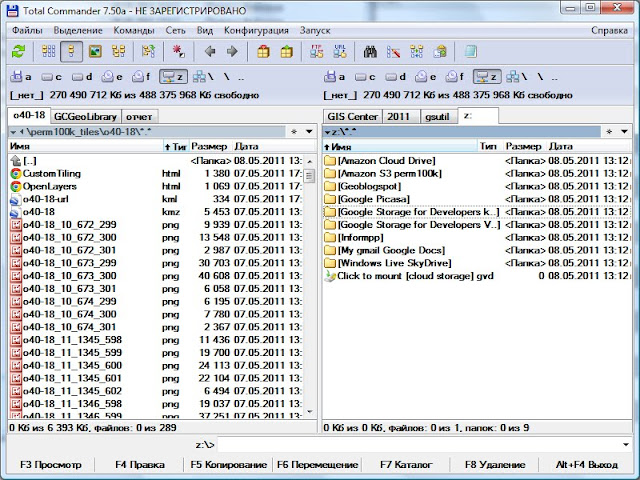Open the URL new FTP connection icon

point(340,52)
